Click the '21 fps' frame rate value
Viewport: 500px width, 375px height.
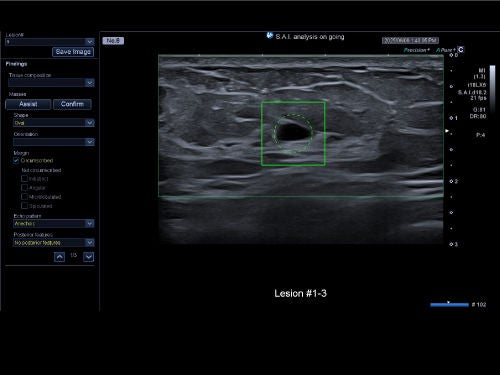[478, 98]
